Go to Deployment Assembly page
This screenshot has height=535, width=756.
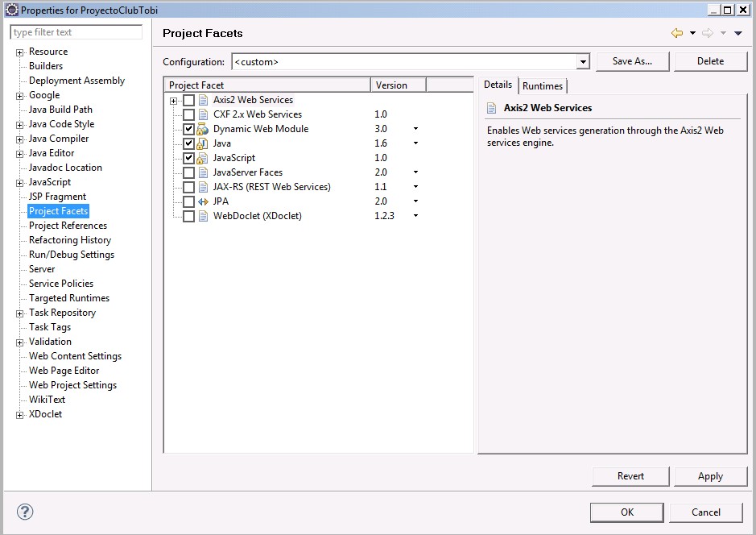click(x=76, y=81)
